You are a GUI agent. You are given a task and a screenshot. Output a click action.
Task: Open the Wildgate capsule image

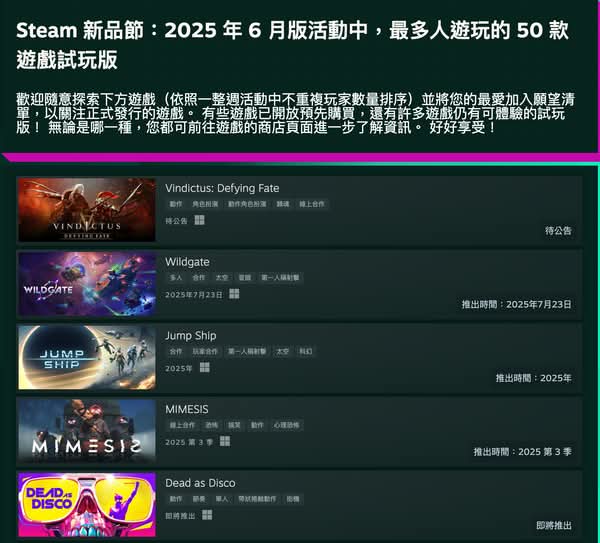point(87,284)
